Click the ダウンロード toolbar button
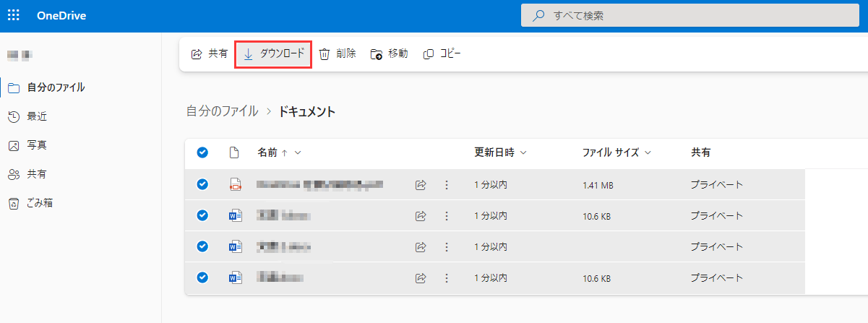Image resolution: width=868 pixels, height=323 pixels. click(x=273, y=54)
